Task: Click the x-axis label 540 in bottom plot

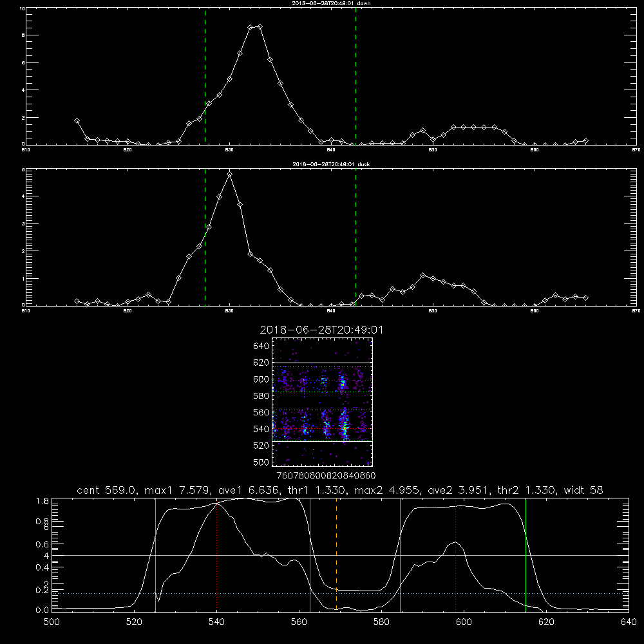Action: [216, 622]
